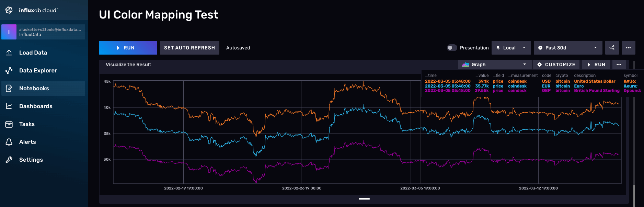Click the description column header in tooltip
The image size is (644, 207).
click(x=585, y=76)
